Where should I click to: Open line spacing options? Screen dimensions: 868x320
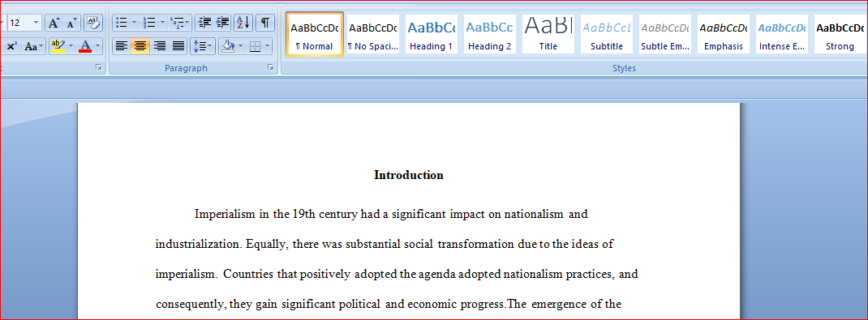(203, 46)
